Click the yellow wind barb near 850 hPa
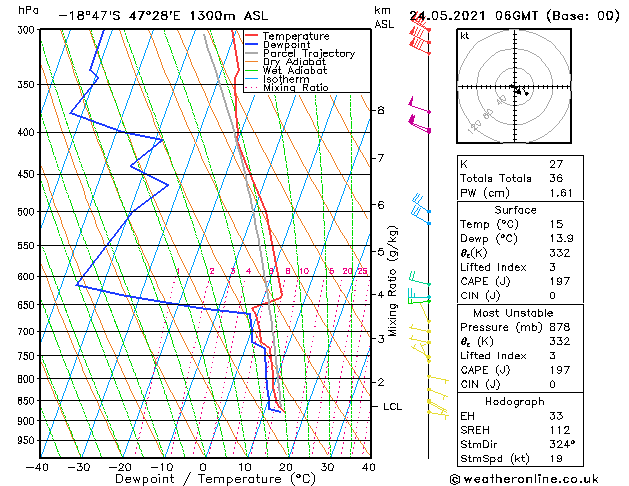Image resolution: width=629 pixels, height=486 pixels. (438, 403)
